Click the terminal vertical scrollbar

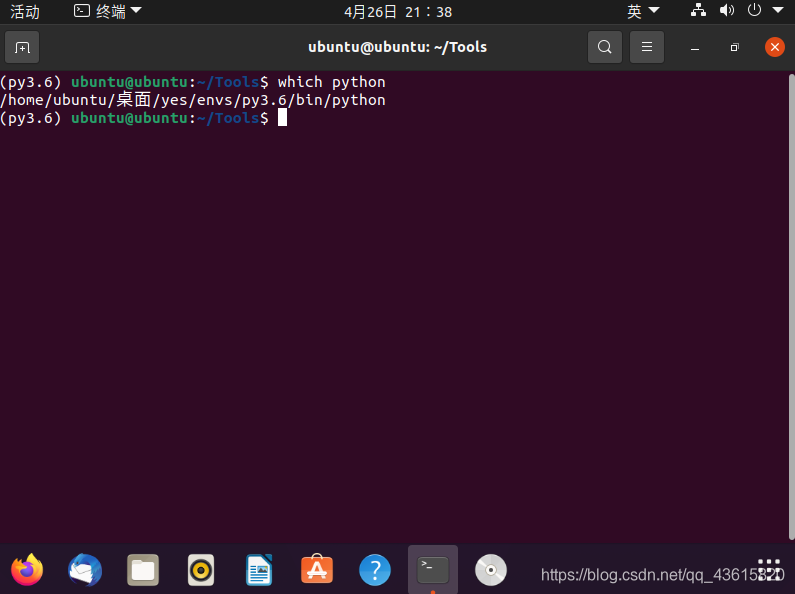[x=791, y=307]
